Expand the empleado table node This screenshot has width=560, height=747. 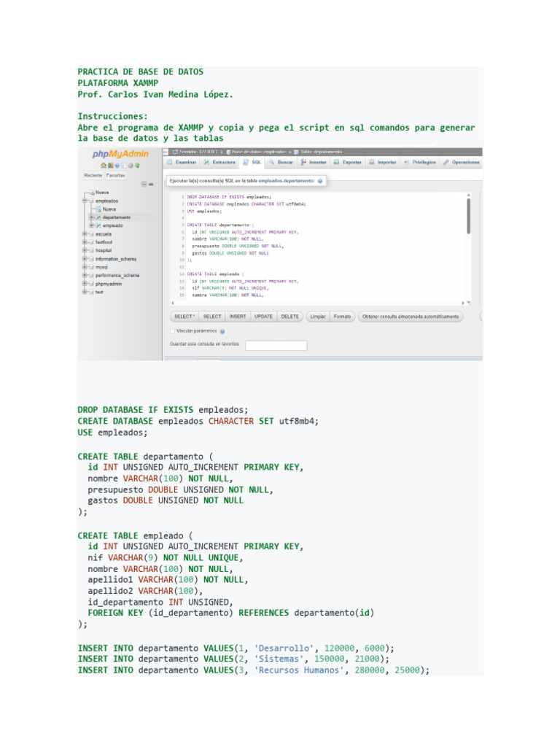[x=91, y=225]
